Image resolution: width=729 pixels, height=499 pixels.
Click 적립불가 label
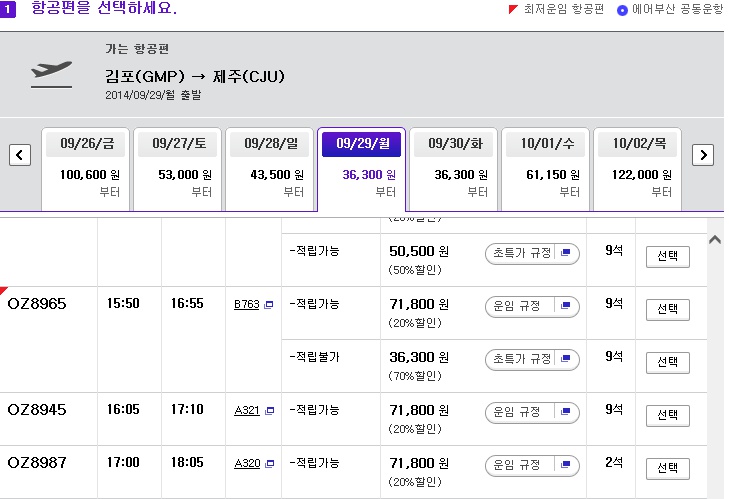[x=314, y=357]
